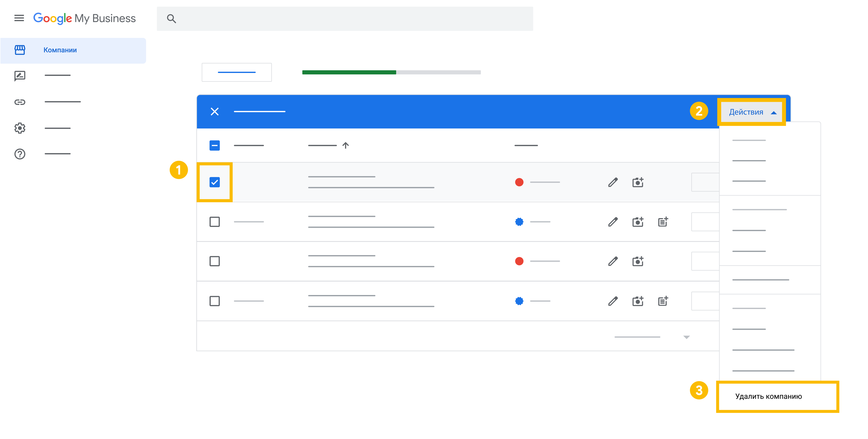Screen dimensions: 868x439
Task: Uncheck the first company row checkbox
Action: [215, 182]
